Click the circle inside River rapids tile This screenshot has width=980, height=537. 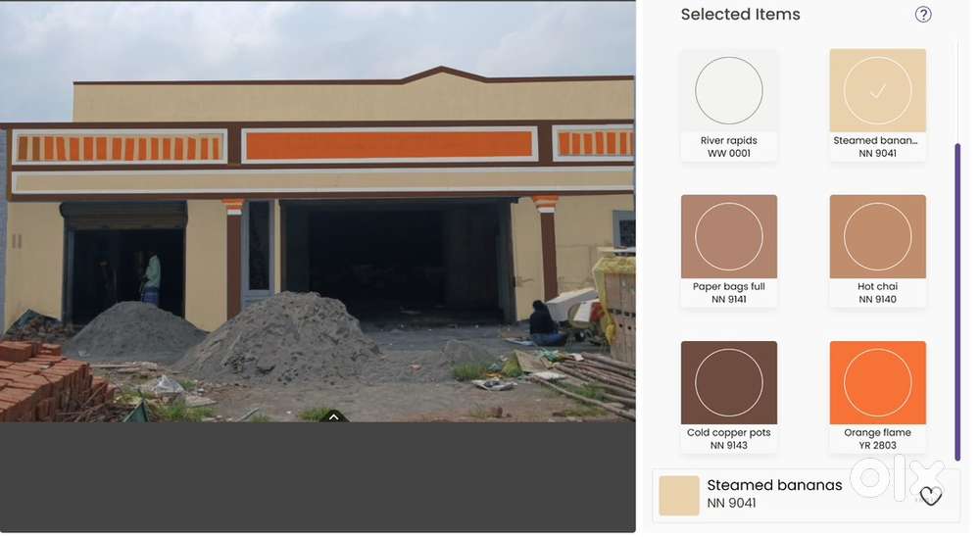coord(729,91)
